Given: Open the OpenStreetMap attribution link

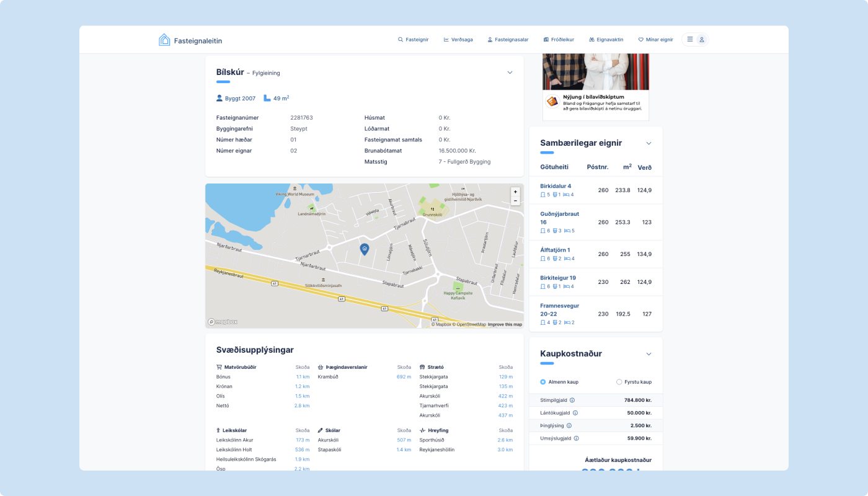Looking at the screenshot, I should click(469, 324).
